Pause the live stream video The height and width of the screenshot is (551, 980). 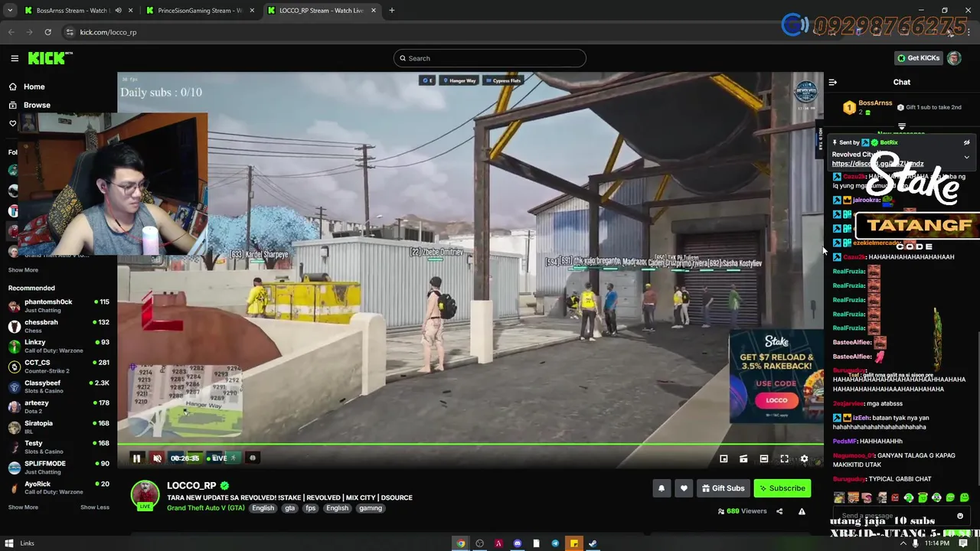tap(136, 458)
